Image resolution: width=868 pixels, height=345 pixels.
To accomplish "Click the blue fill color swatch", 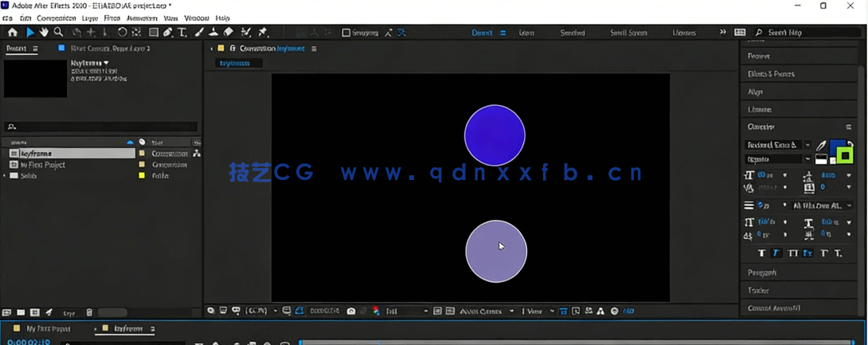I will [837, 147].
